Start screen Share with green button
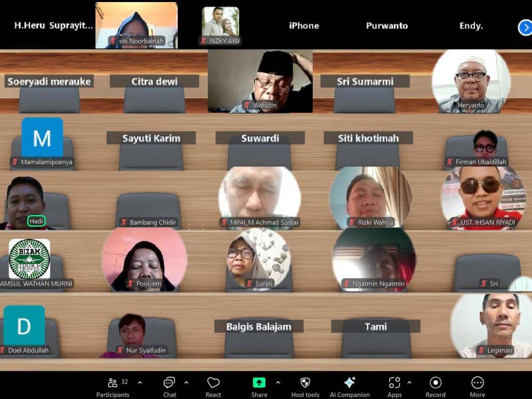The height and width of the screenshot is (399, 532). 259,383
